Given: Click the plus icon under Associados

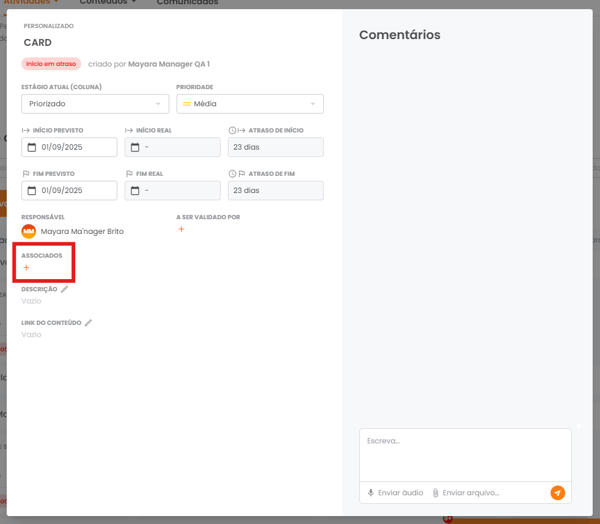Looking at the screenshot, I should point(26,268).
